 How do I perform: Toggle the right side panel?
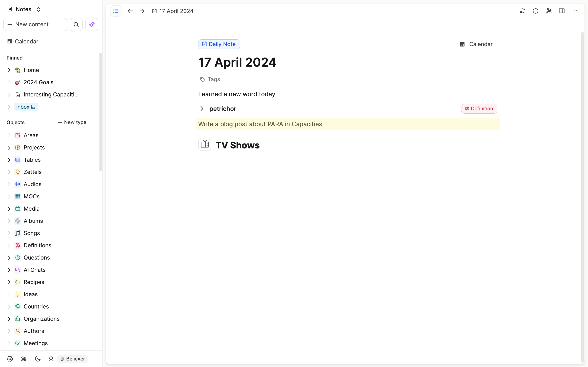pyautogui.click(x=561, y=11)
